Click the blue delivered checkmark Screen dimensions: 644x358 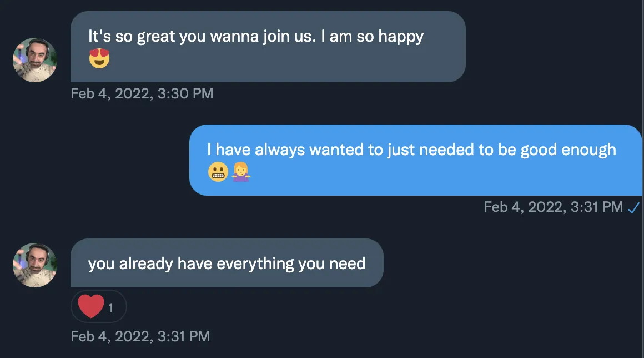pos(635,207)
